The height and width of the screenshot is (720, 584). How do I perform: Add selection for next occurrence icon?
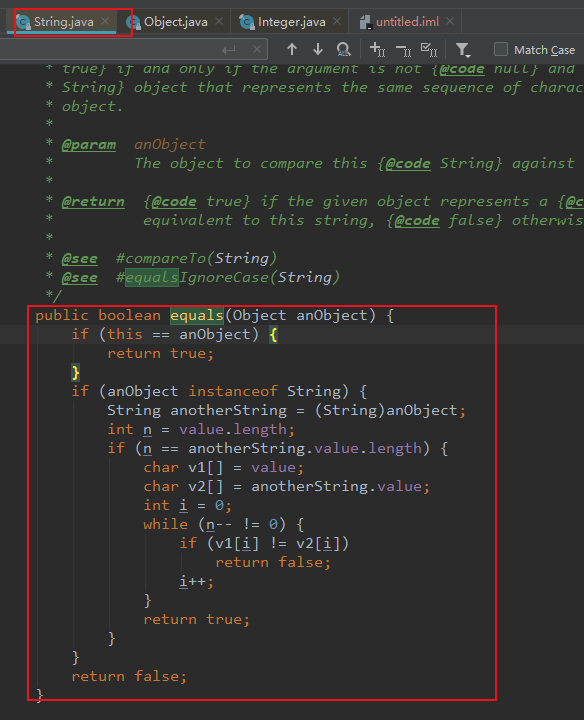(377, 50)
